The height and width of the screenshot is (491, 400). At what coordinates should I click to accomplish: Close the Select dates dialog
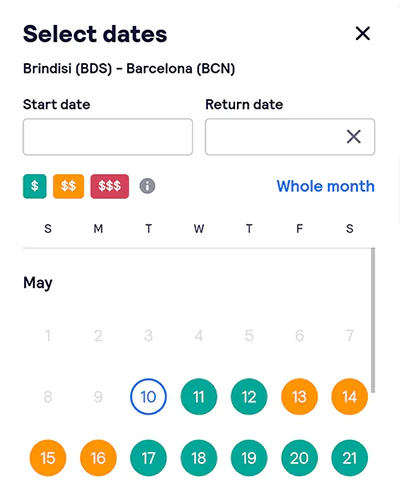click(x=363, y=33)
